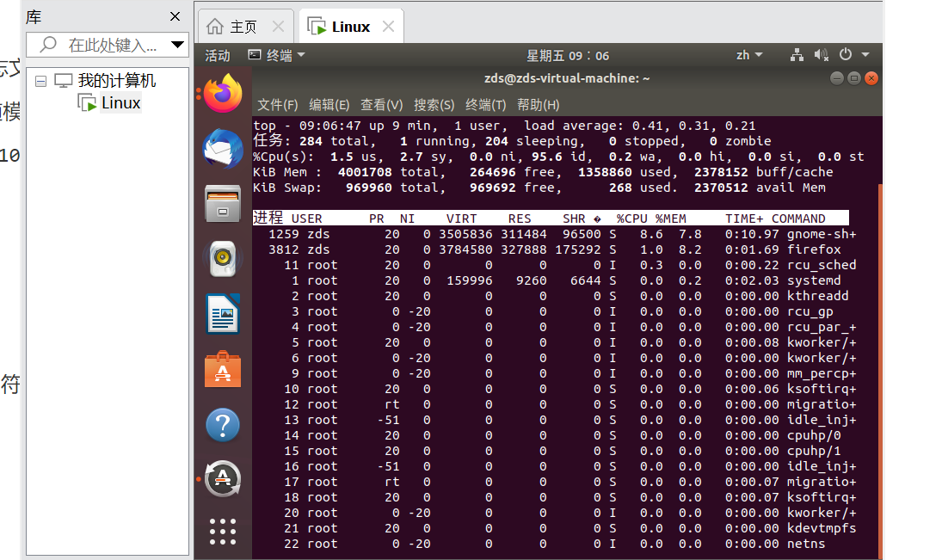Open the 文件(F) terminal menu
This screenshot has width=942, height=560.
click(277, 105)
